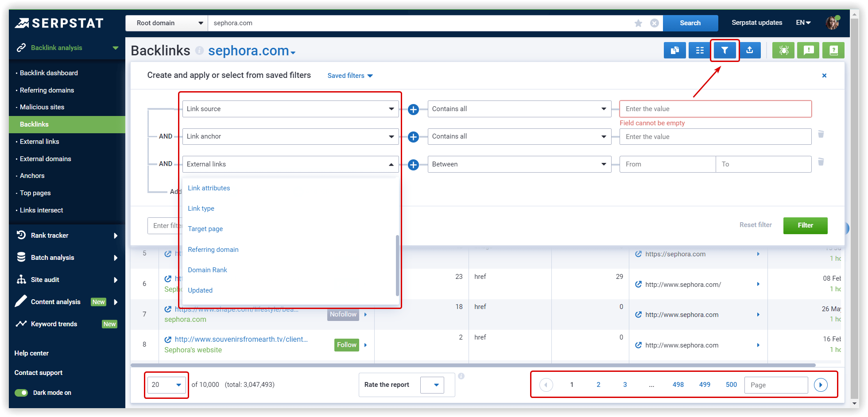Open the site crawler via the spider icon

(x=783, y=50)
